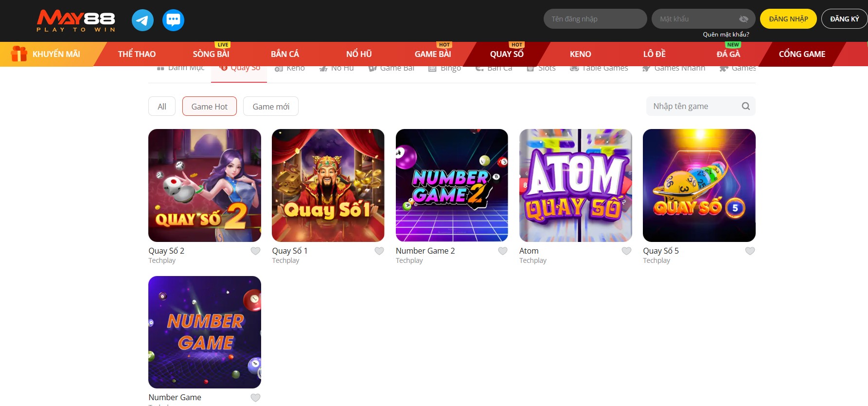Favorite the Quay Số 5 heart icon
The height and width of the screenshot is (406, 868).
coord(750,251)
